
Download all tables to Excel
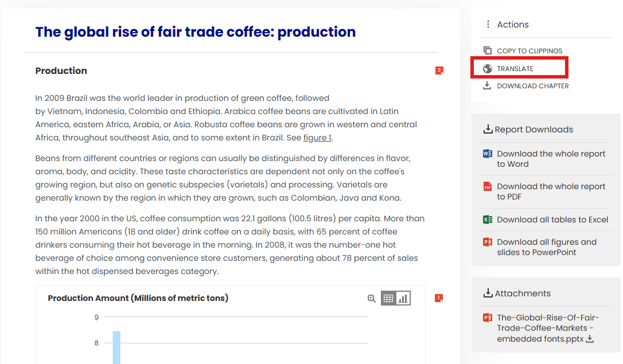pyautogui.click(x=552, y=220)
